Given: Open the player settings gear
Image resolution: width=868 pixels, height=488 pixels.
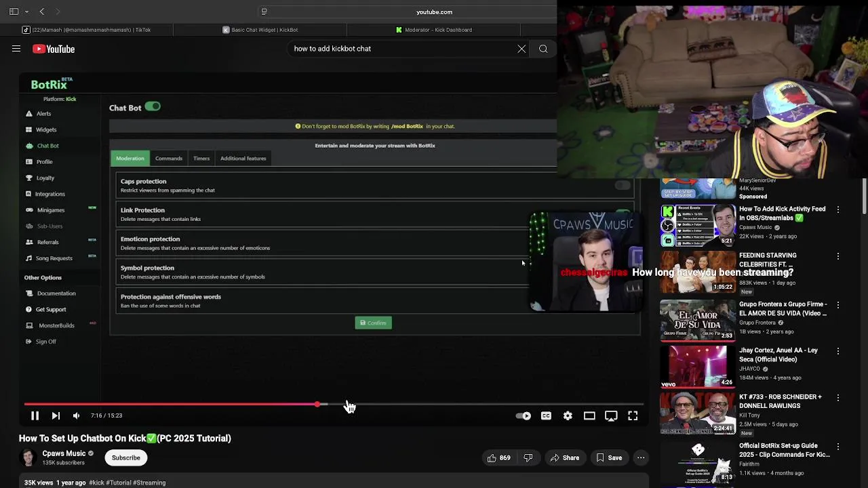Looking at the screenshot, I should 568,415.
